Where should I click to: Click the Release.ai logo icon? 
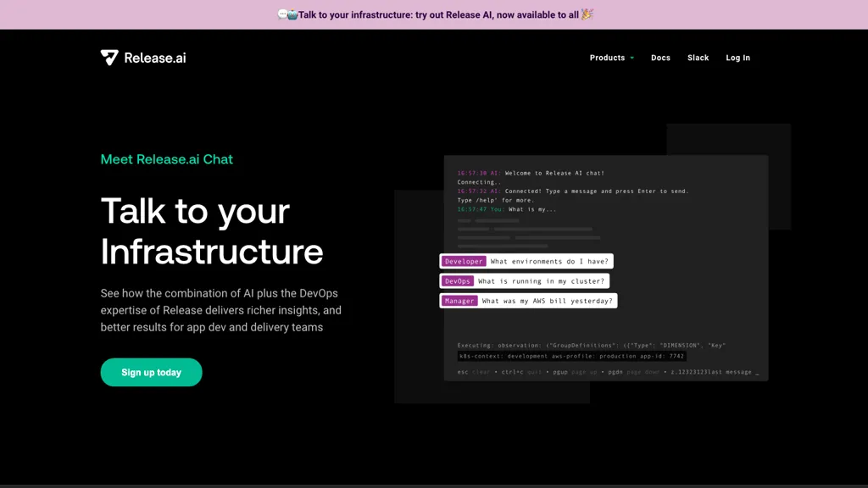coord(109,58)
